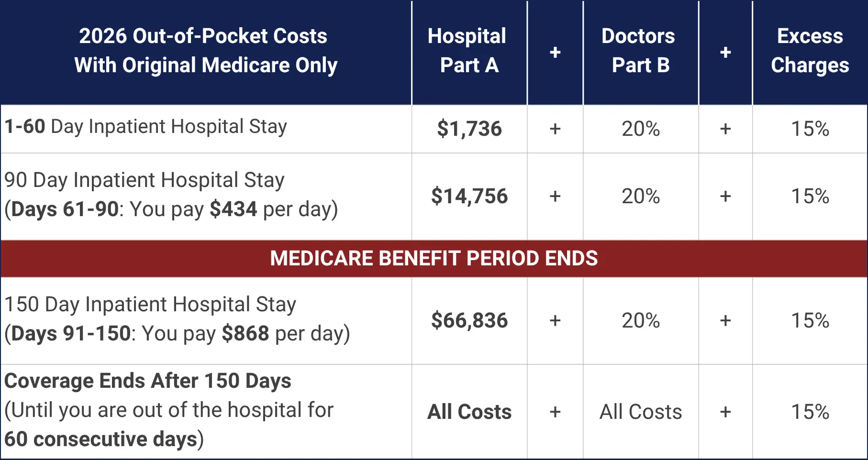Click the 60 consecutive days text

[x=101, y=439]
